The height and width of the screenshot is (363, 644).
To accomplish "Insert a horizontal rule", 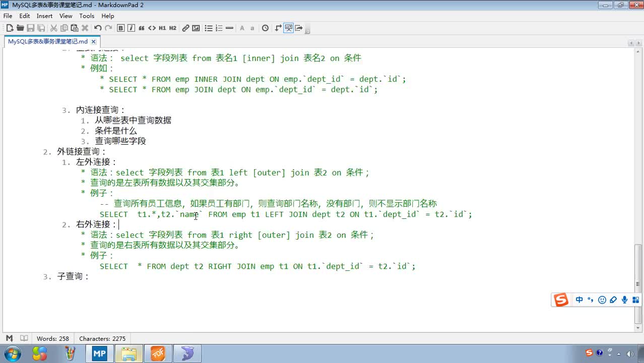I will tap(230, 28).
